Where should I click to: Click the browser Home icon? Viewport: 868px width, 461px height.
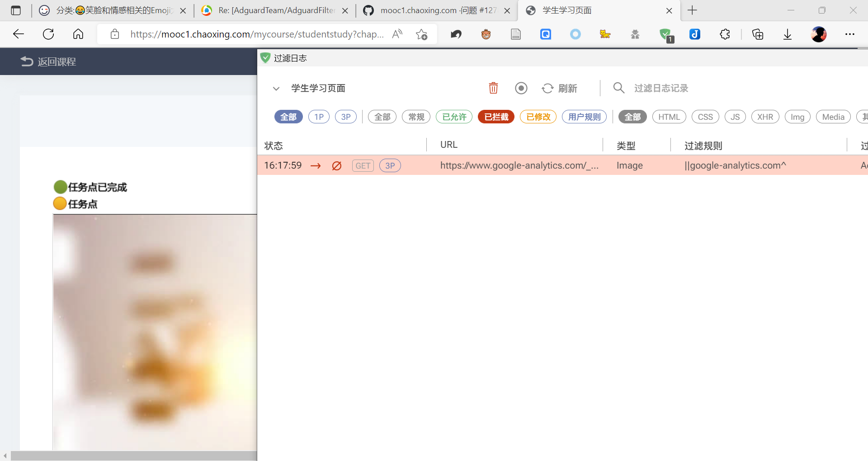pos(78,34)
